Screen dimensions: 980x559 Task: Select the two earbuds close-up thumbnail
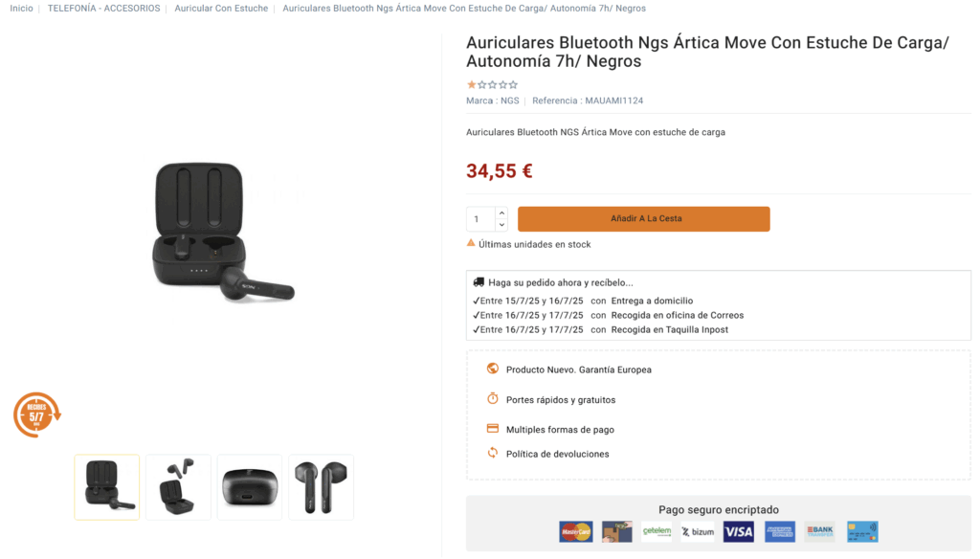pos(321,487)
